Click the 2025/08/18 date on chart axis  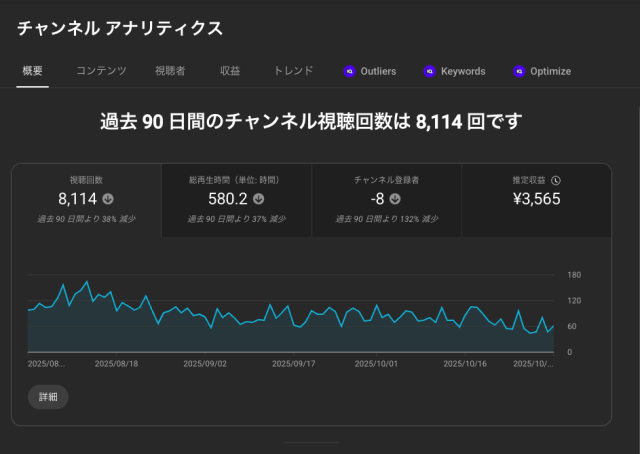(116, 365)
